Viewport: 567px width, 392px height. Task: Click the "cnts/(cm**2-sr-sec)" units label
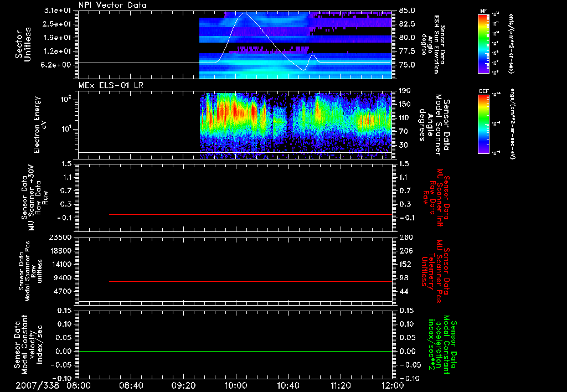(x=511, y=43)
